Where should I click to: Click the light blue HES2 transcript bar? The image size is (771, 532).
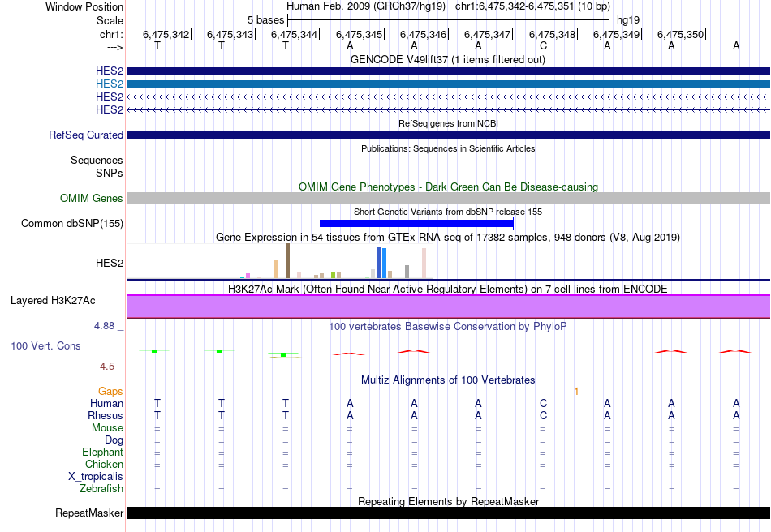point(448,84)
